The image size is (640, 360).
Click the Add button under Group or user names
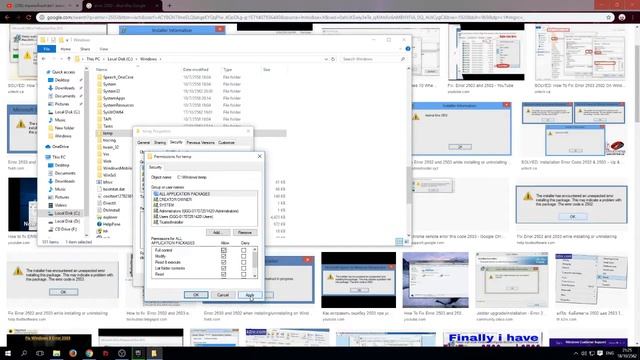coord(217,232)
